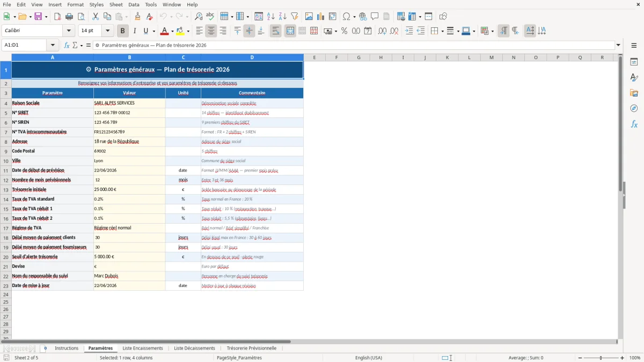This screenshot has width=644, height=362.
Task: Clear direct formatting
Action: [149, 17]
